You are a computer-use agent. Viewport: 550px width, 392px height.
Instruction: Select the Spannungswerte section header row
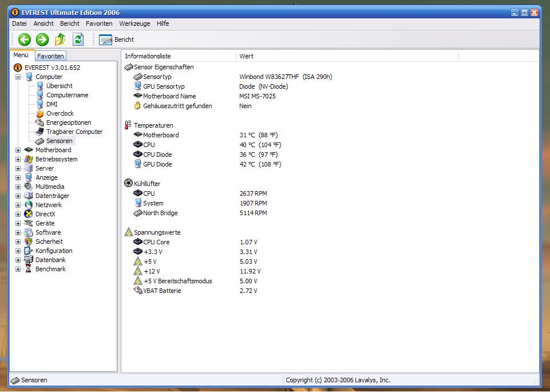point(153,232)
